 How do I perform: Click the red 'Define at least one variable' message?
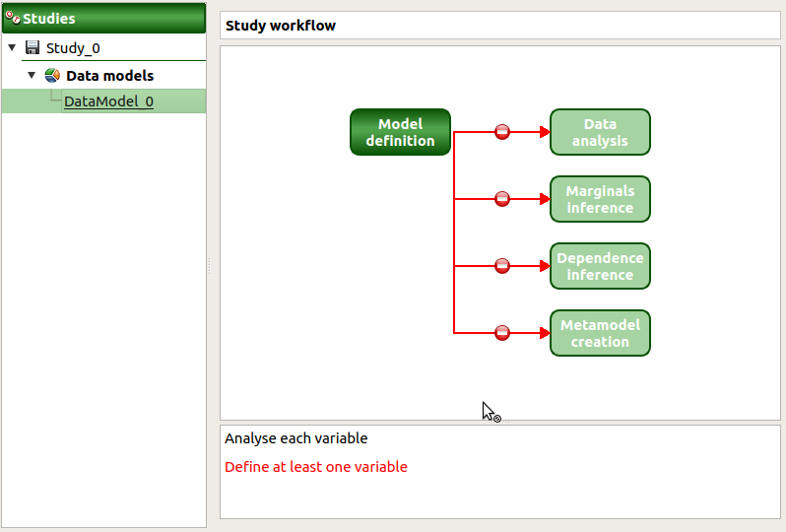coord(315,467)
